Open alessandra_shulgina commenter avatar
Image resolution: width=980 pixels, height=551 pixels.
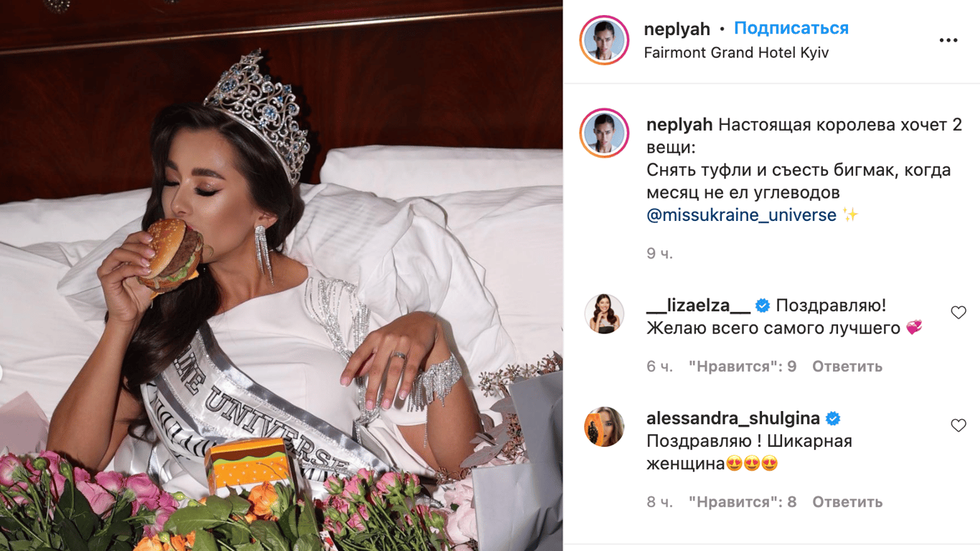tap(604, 427)
